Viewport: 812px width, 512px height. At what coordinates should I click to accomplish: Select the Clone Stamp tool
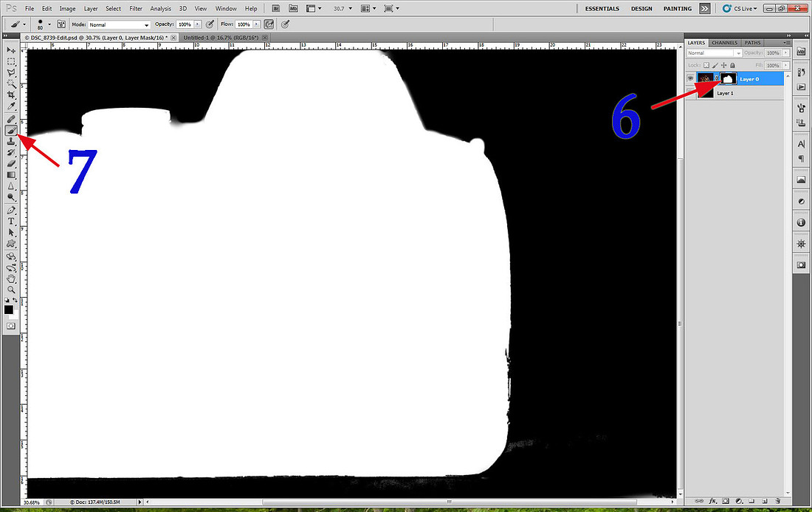(12, 141)
